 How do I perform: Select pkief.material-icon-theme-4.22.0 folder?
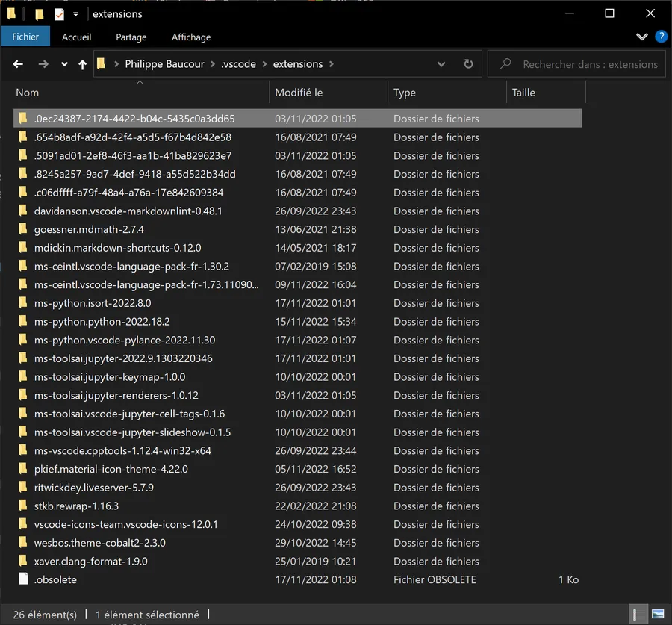111,469
